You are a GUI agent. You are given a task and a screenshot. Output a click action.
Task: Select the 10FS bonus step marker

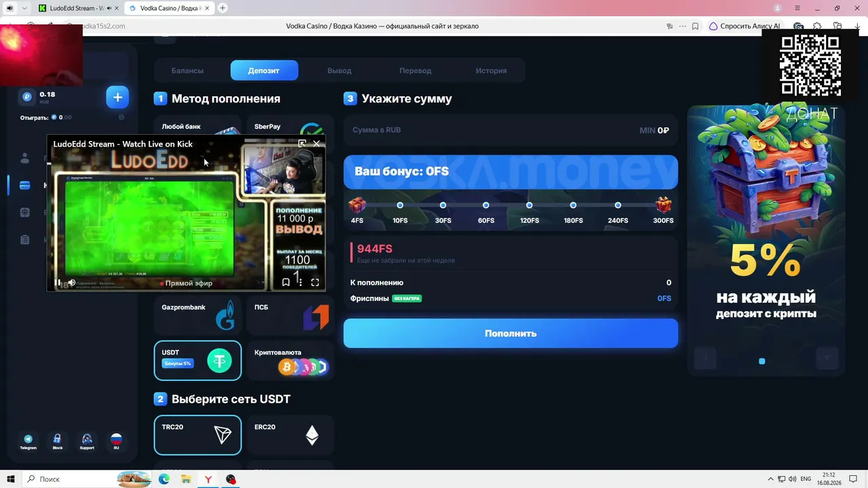pyautogui.click(x=400, y=205)
